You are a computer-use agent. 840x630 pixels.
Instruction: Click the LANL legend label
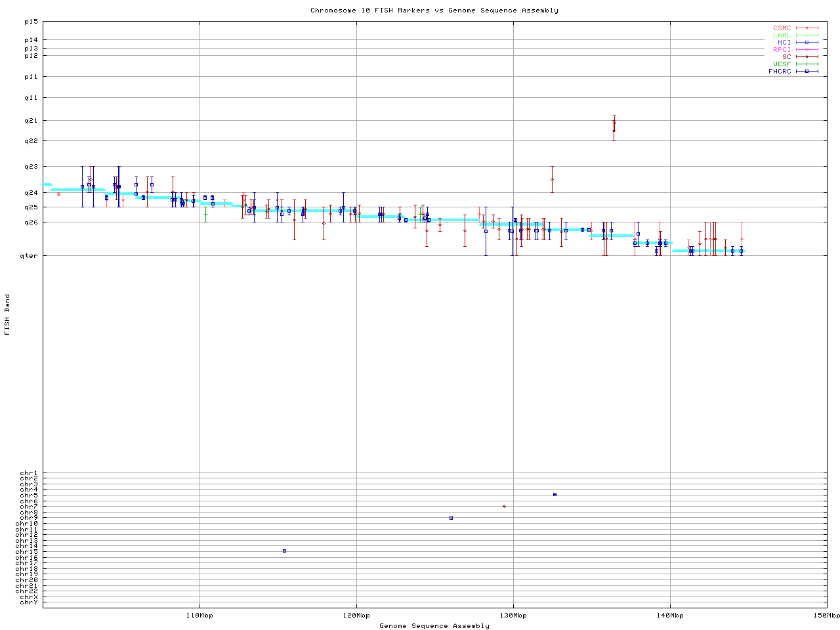[x=782, y=35]
